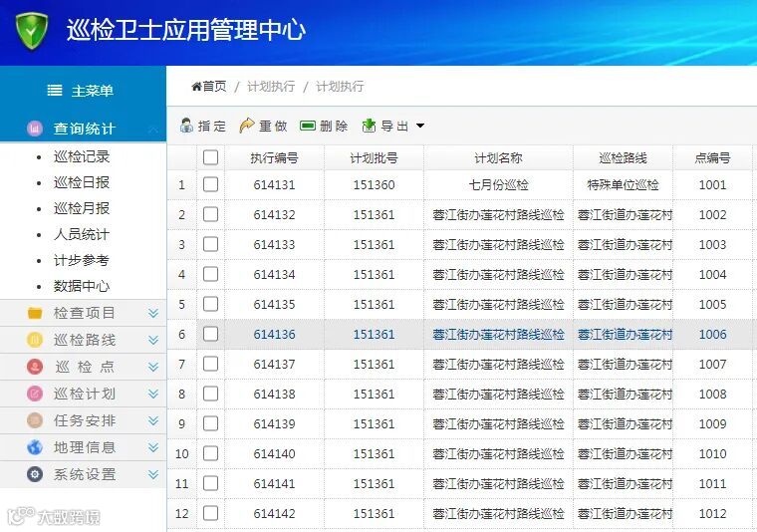Click the 巡检路线 yellow icon
The height and width of the screenshot is (532, 757).
click(35, 340)
